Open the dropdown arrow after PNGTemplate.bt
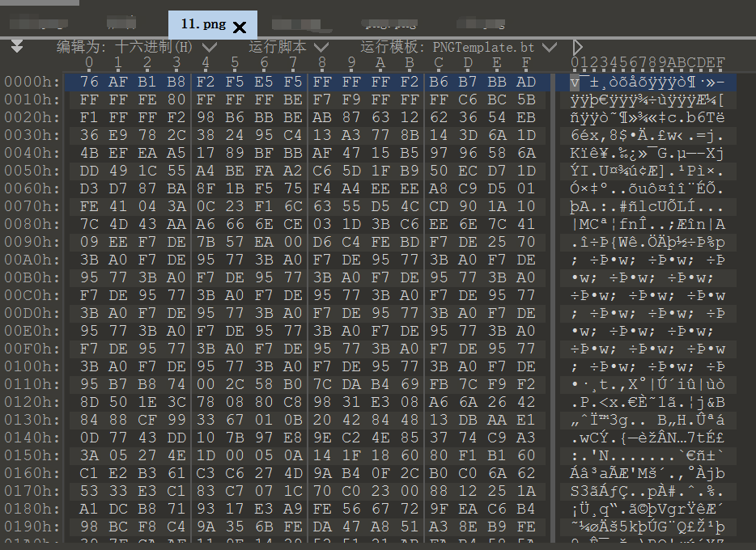The image size is (756, 550). [550, 48]
